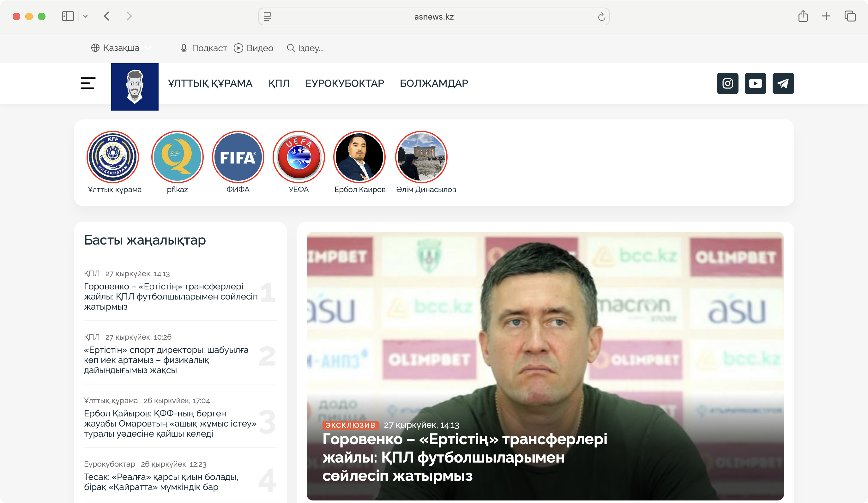Open the ҰЛТТЫҚ ҚҰРАМА menu item
The width and height of the screenshot is (868, 503).
pyautogui.click(x=210, y=83)
